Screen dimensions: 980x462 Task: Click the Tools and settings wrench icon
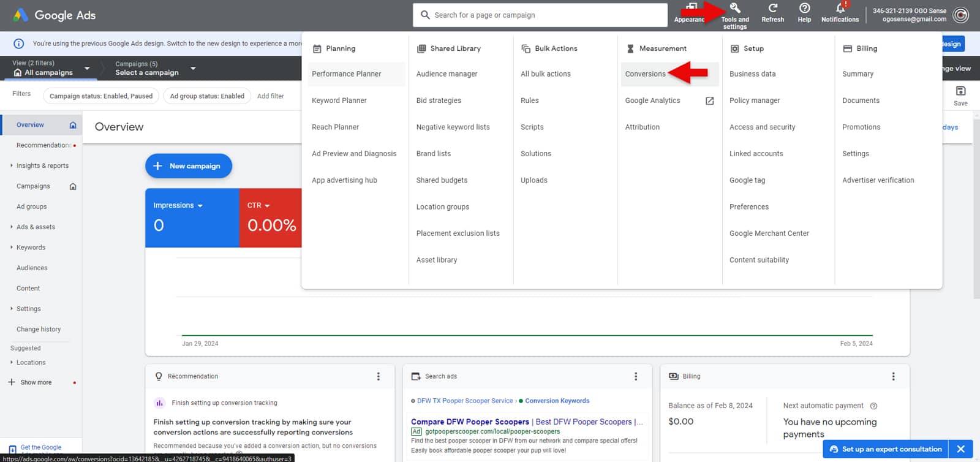tap(735, 9)
